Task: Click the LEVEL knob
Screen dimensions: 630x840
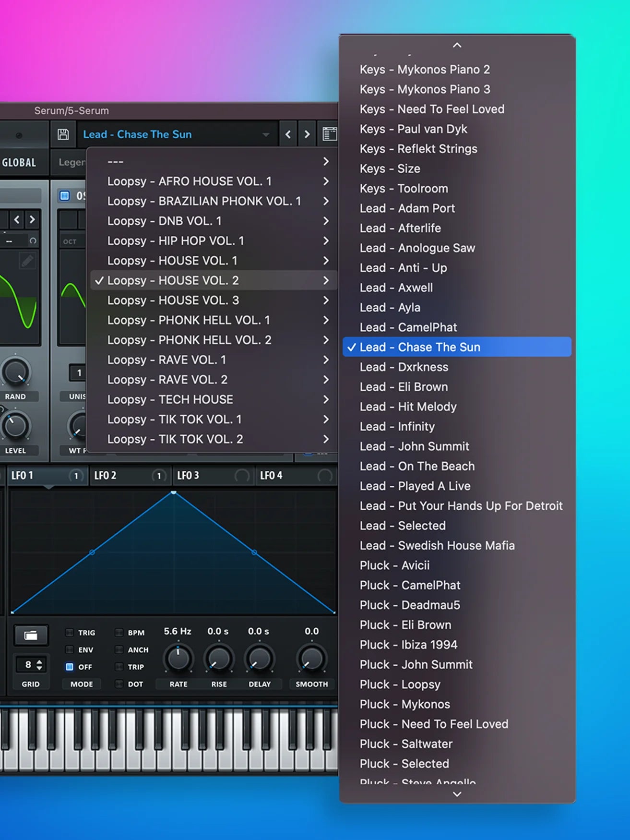Action: click(16, 426)
